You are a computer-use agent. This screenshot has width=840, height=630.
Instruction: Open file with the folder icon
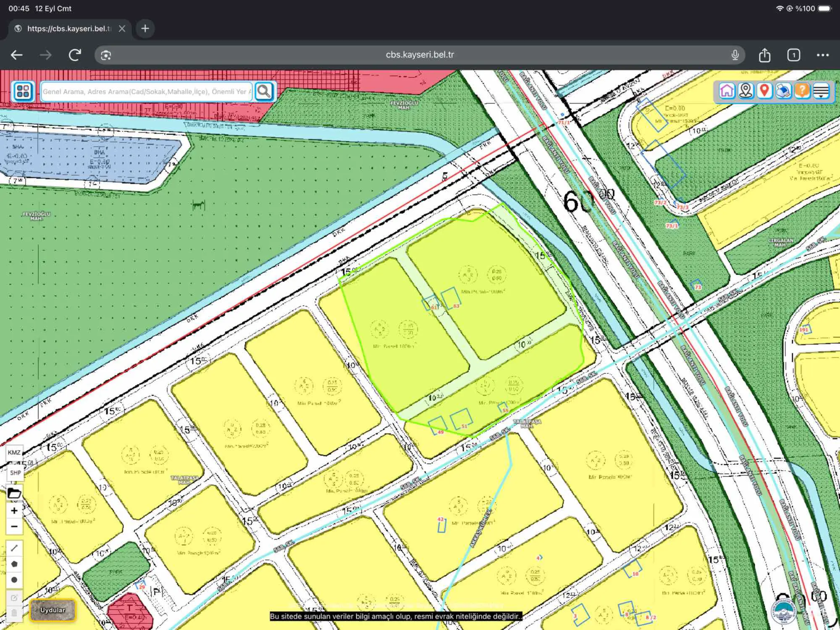[14, 493]
